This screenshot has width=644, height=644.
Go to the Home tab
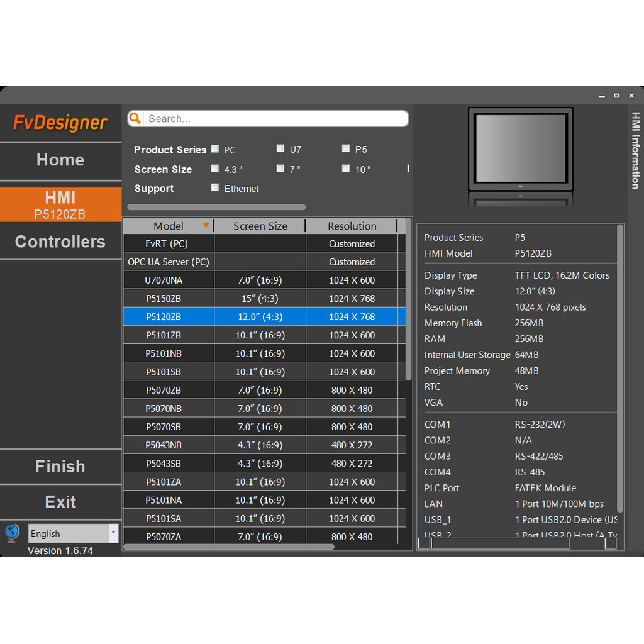click(x=60, y=160)
